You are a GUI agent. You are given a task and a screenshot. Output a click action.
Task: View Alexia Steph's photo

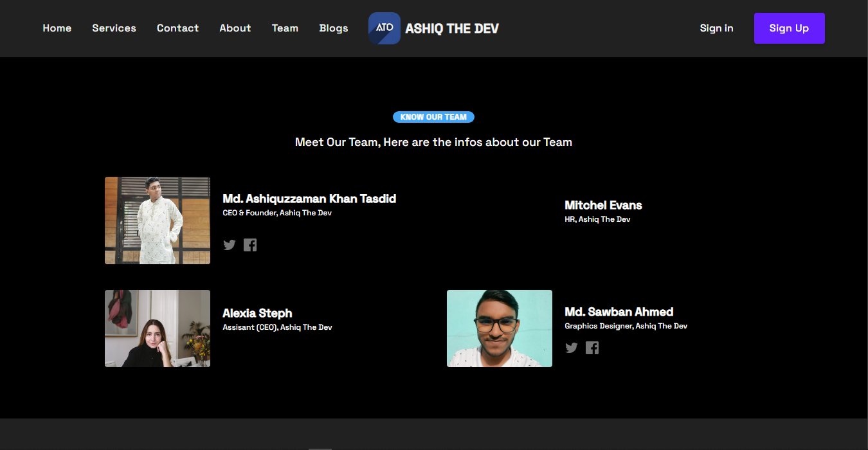pyautogui.click(x=157, y=328)
